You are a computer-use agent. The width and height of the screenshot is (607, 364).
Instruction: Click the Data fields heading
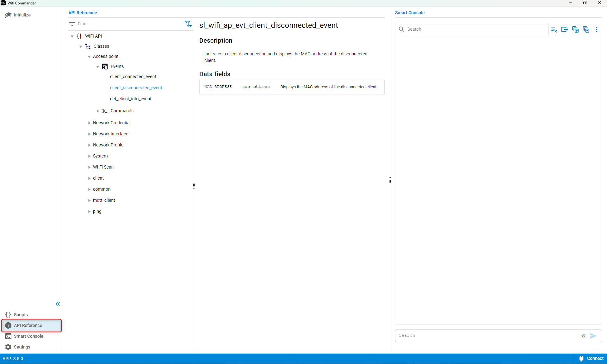[215, 74]
